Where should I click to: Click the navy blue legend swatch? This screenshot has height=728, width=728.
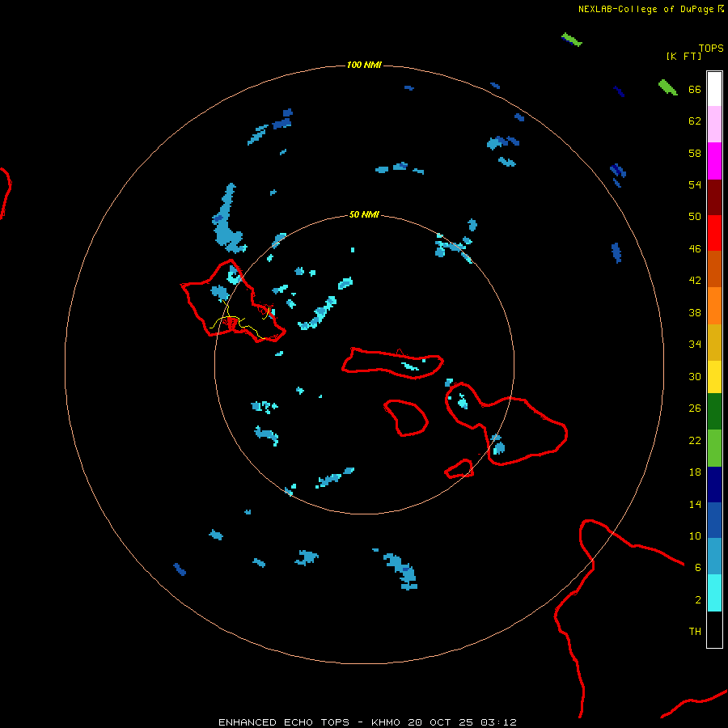point(714,485)
